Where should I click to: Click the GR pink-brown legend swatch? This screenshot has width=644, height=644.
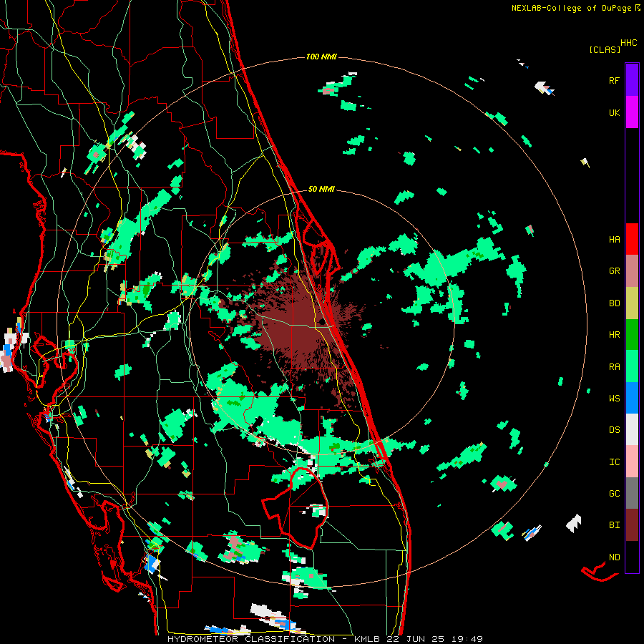tap(632, 271)
